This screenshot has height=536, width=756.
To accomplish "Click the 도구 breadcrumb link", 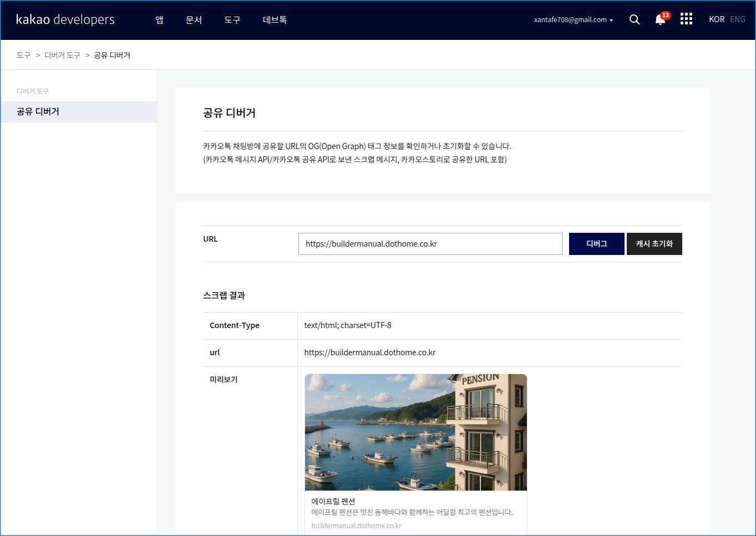I will tap(23, 55).
